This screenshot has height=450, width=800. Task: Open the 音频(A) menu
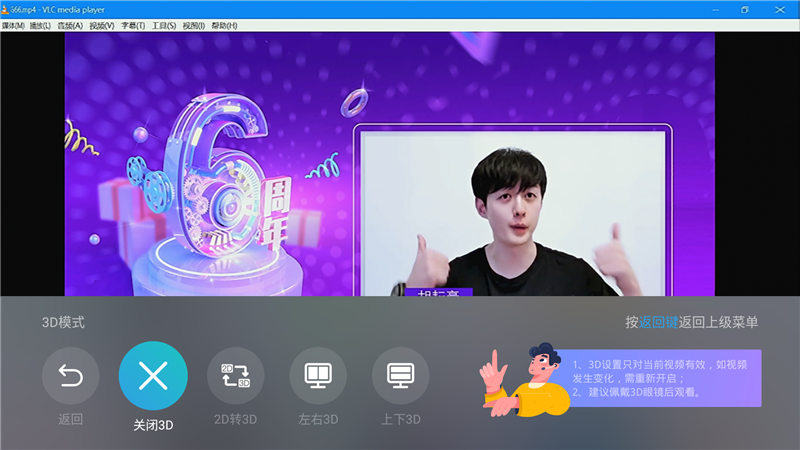pos(70,26)
